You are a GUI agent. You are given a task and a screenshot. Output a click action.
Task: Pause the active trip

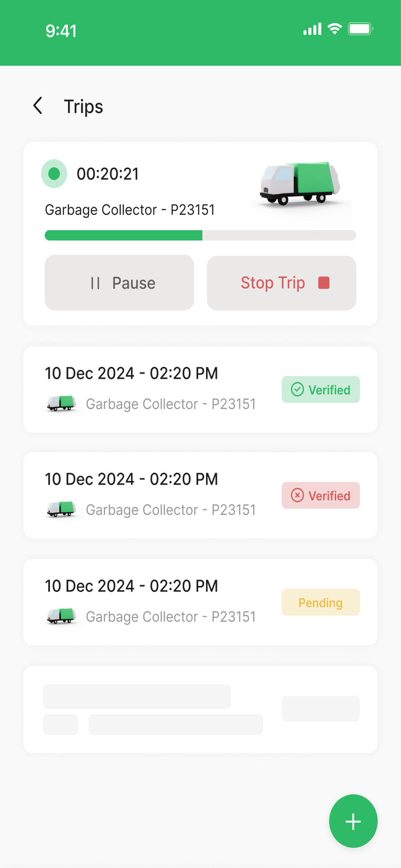119,283
